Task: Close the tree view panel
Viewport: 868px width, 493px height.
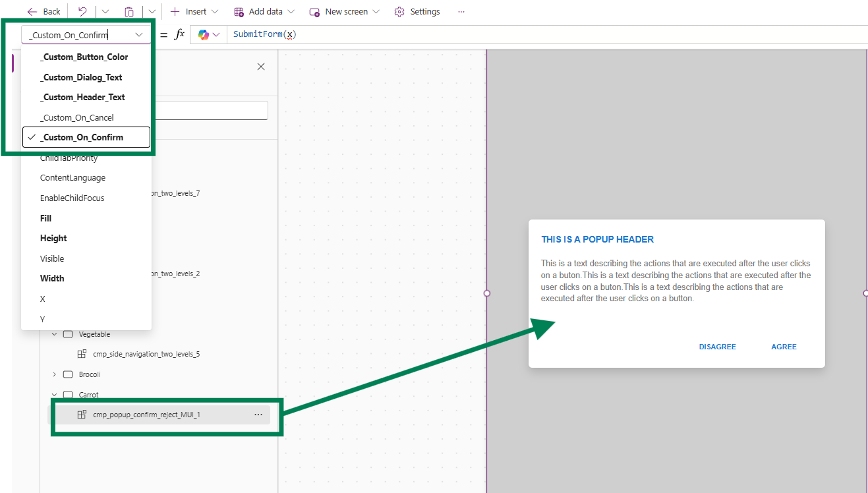Action: pos(261,67)
